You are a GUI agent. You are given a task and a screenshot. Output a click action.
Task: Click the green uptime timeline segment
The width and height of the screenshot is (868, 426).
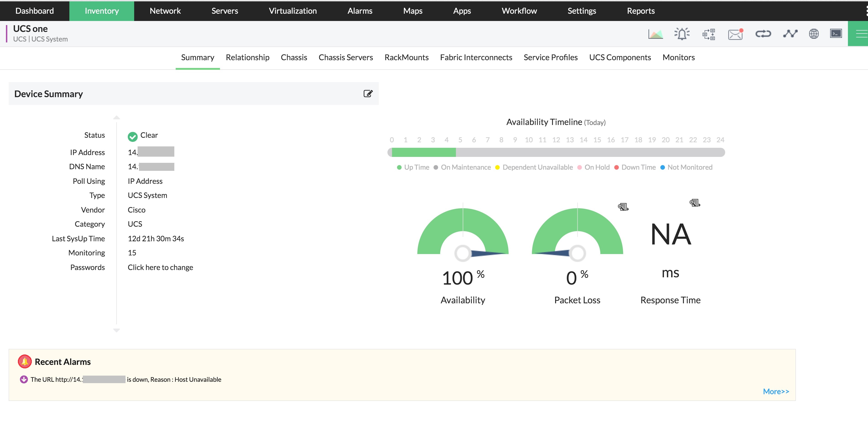(424, 153)
